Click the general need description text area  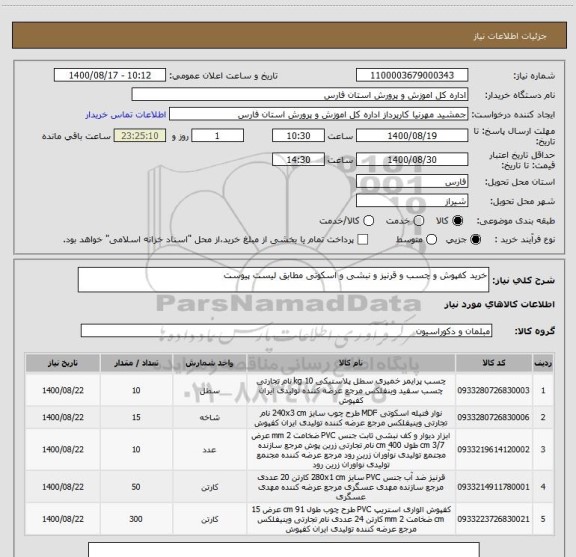pos(283,280)
